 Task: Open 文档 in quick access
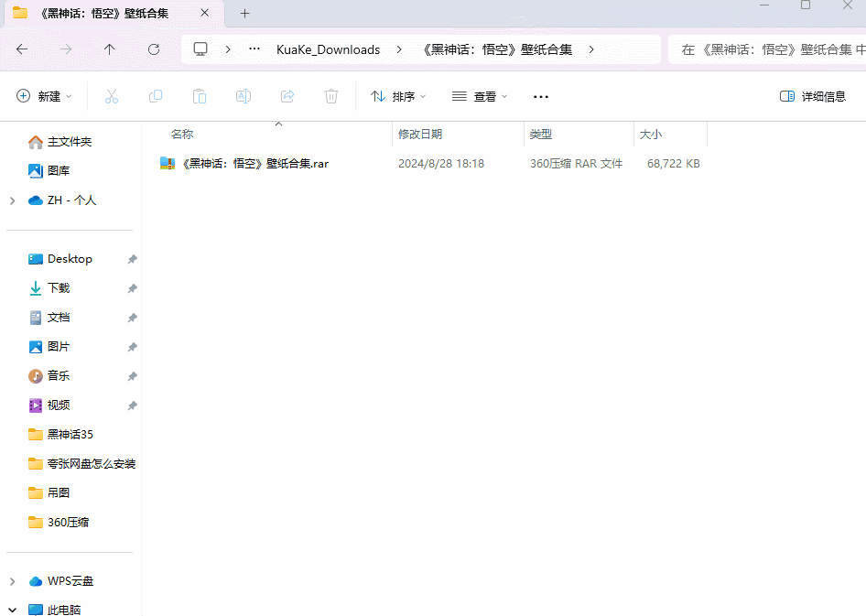click(49, 318)
